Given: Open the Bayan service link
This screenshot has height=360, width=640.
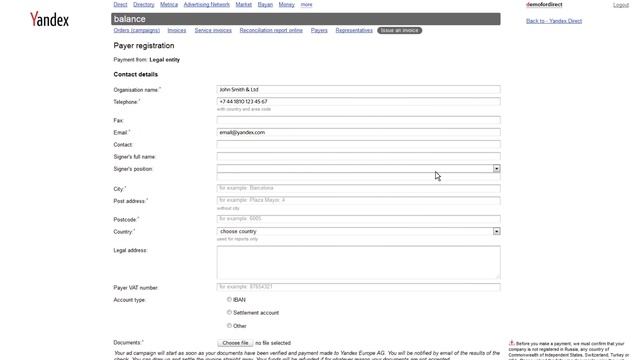Looking at the screenshot, I should [265, 4].
